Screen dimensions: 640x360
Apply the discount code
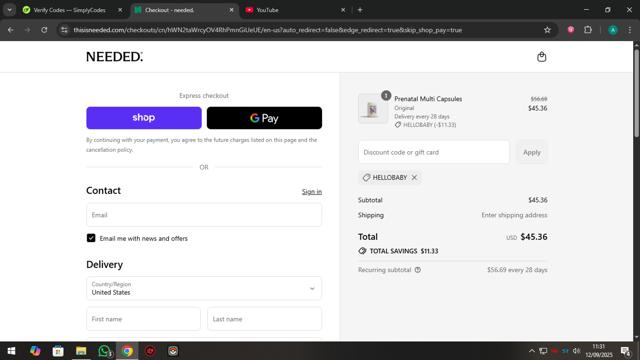point(532,152)
